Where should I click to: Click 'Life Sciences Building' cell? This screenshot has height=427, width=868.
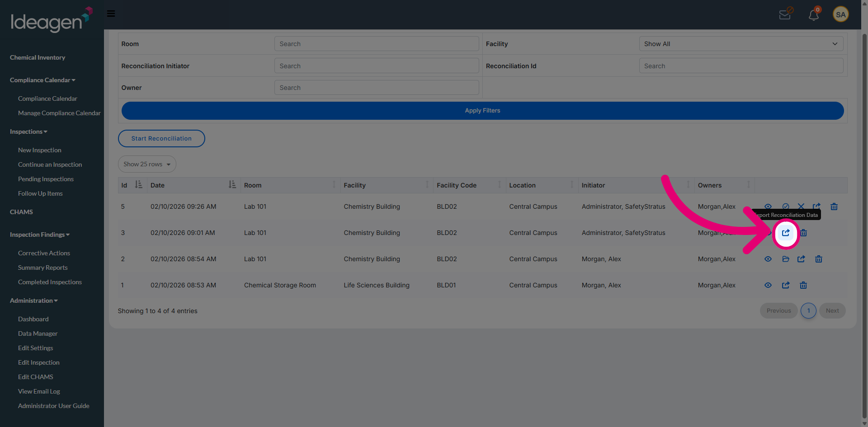pyautogui.click(x=376, y=285)
